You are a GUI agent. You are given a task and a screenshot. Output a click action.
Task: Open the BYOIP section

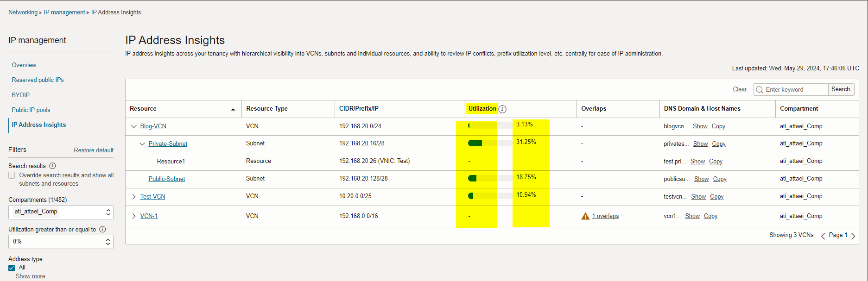21,95
